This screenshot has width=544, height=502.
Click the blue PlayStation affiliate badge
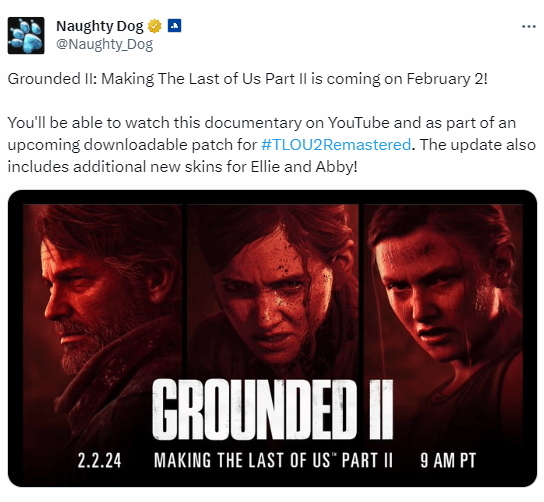174,26
